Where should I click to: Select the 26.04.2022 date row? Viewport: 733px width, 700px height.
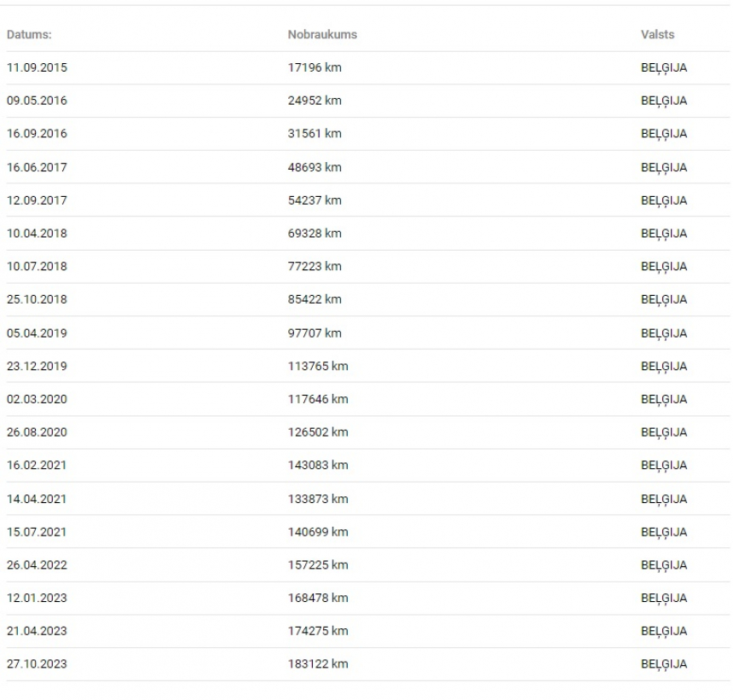(x=37, y=564)
